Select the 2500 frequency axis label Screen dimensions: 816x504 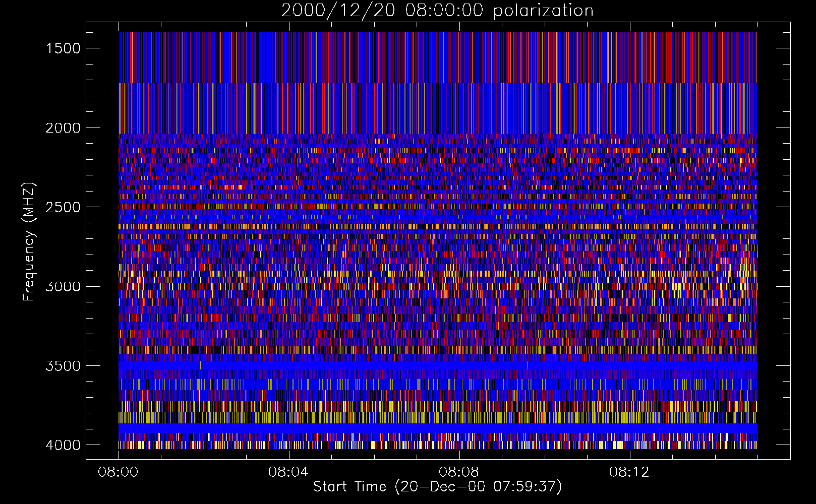63,207
